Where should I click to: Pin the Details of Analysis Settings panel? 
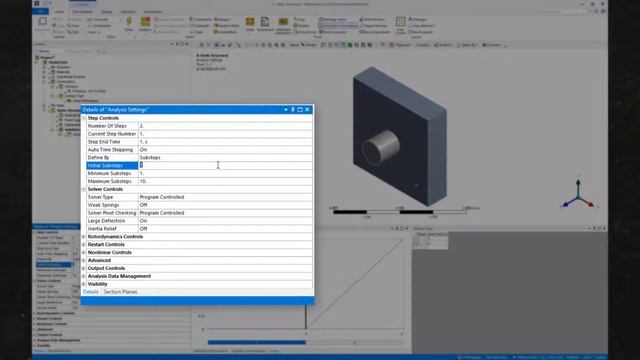293,109
